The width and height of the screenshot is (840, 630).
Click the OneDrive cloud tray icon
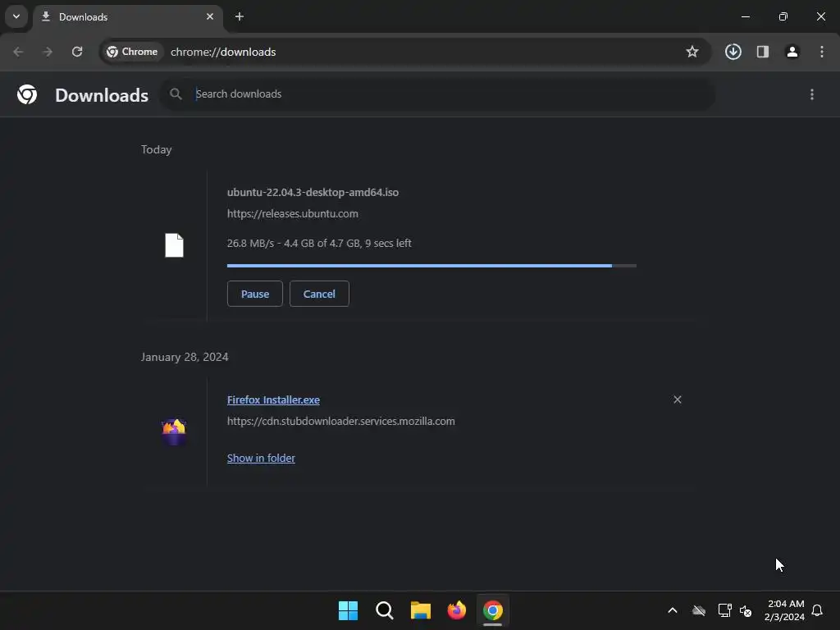(699, 610)
